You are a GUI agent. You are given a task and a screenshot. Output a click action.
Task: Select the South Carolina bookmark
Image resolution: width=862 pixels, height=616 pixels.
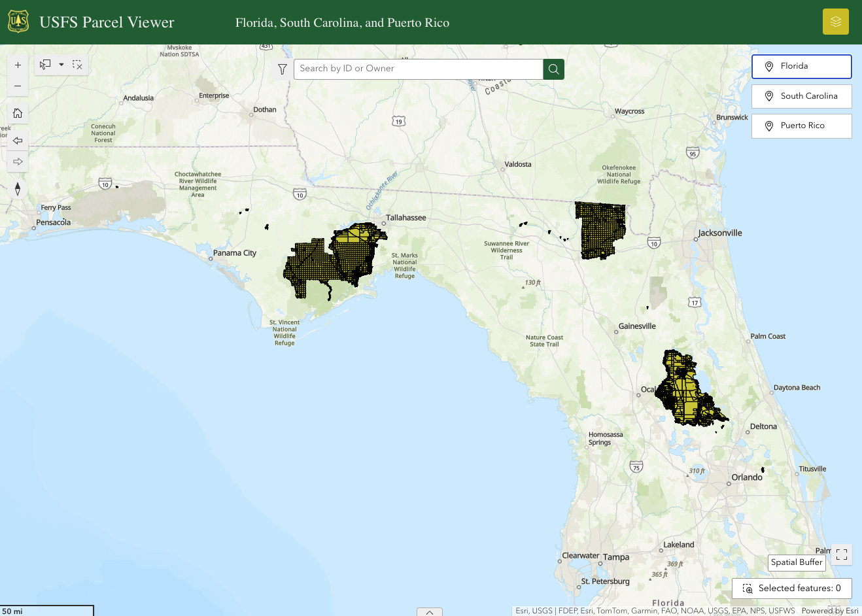801,96
